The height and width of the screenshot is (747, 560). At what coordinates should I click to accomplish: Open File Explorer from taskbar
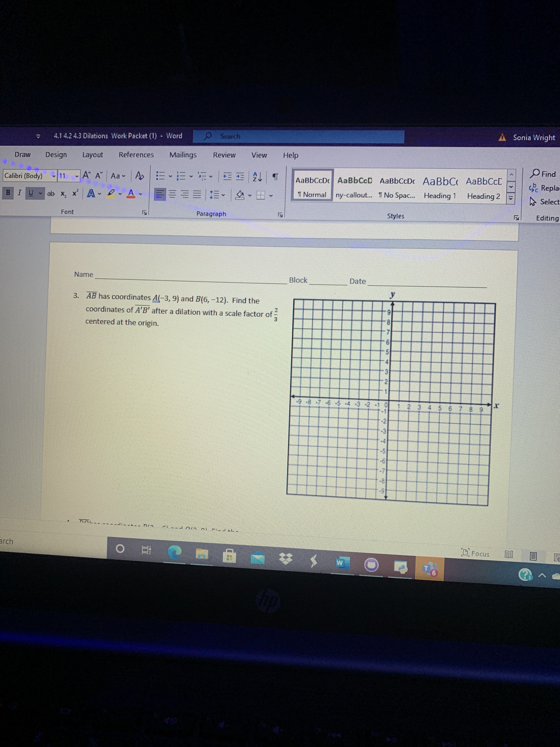click(202, 554)
